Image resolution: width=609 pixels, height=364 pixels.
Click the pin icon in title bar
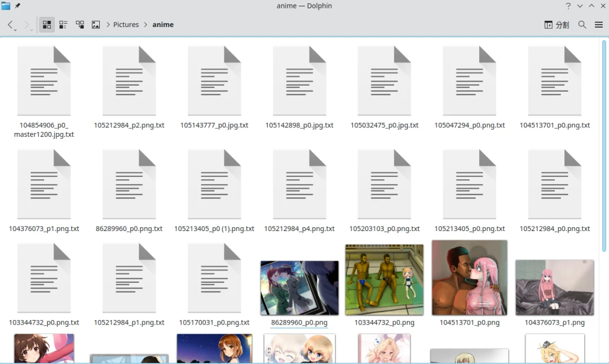(17, 6)
